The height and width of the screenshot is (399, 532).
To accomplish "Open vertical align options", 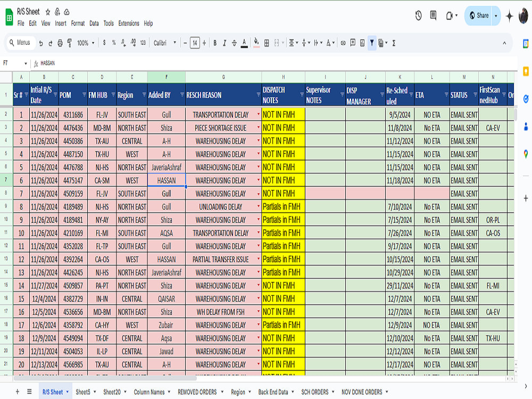I will coord(306,43).
